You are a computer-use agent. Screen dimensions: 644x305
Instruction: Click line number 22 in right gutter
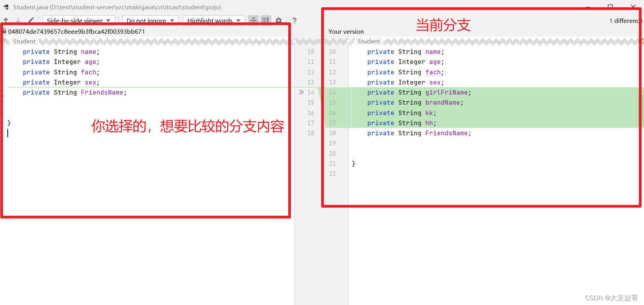click(332, 174)
